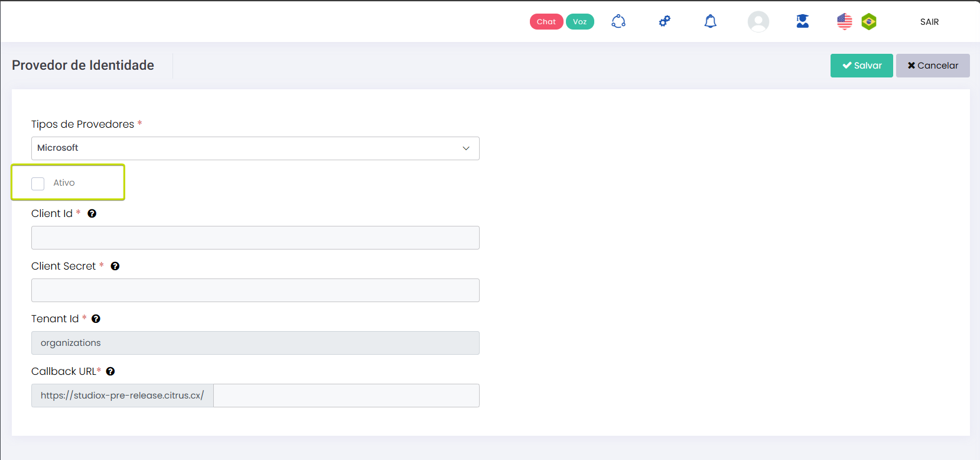Switch language using the US flag

click(844, 22)
